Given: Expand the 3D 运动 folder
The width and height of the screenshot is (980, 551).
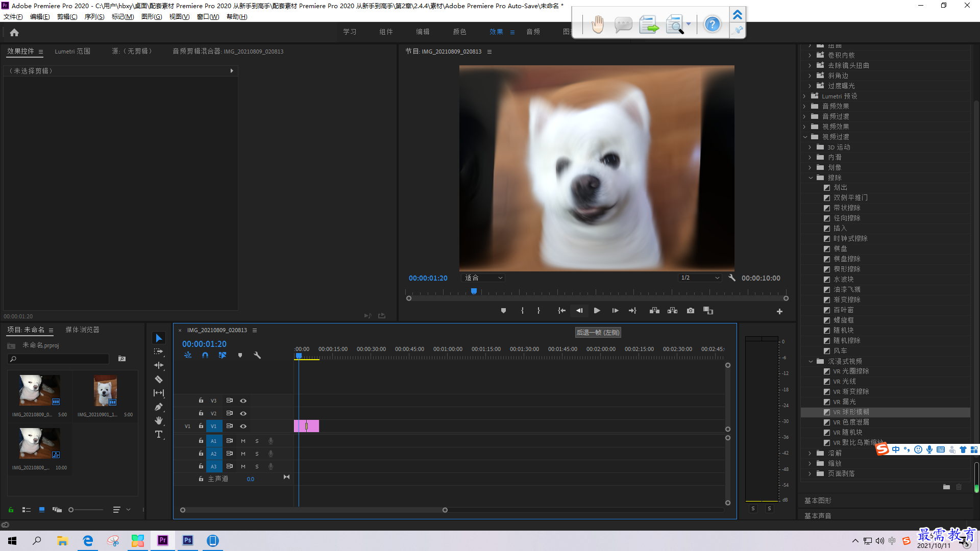Looking at the screenshot, I should pyautogui.click(x=810, y=147).
